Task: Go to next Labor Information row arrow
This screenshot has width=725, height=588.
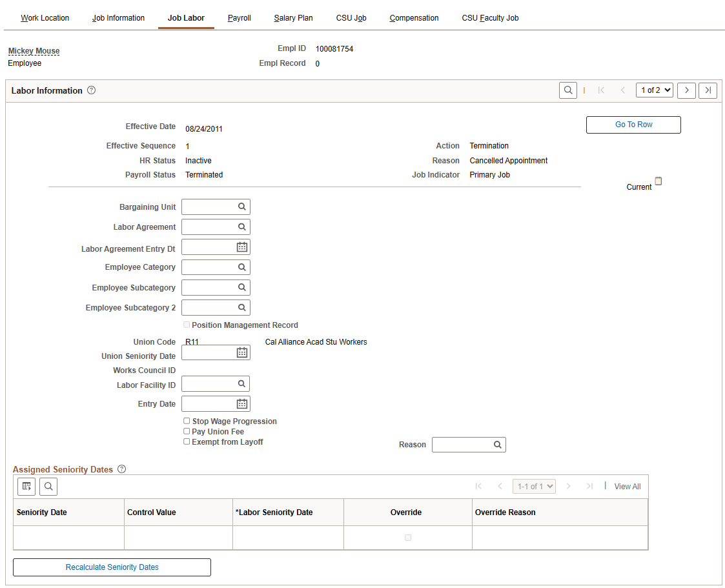Action: coord(686,90)
